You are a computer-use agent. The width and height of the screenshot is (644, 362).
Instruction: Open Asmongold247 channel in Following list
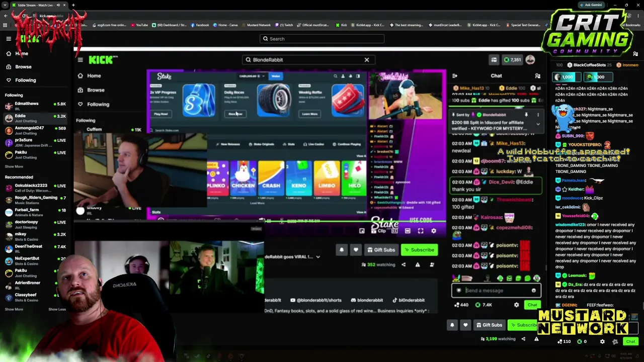click(35, 130)
